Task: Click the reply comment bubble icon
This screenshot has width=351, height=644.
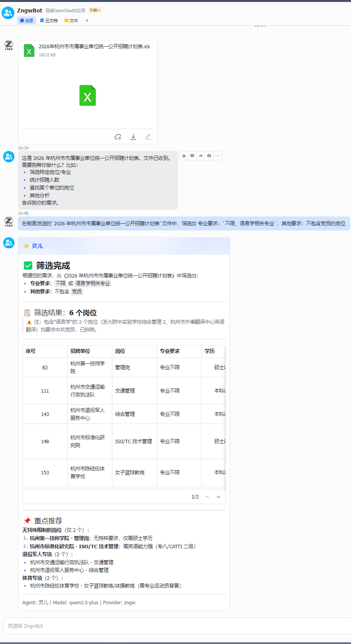Action: click(192, 156)
